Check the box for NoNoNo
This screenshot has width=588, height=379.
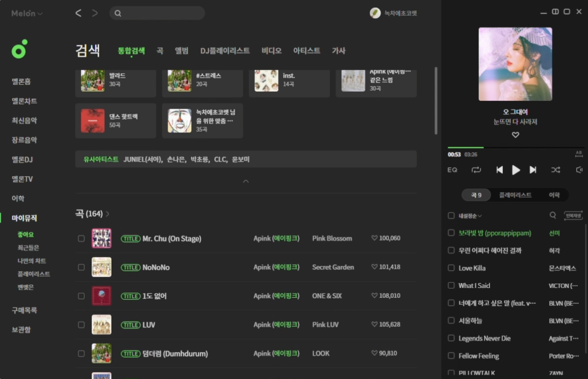point(81,268)
